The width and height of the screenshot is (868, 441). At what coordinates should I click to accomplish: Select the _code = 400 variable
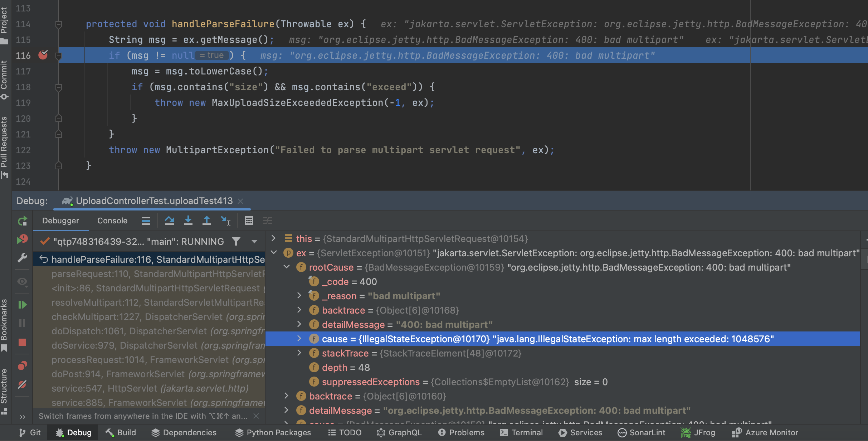[563, 282]
